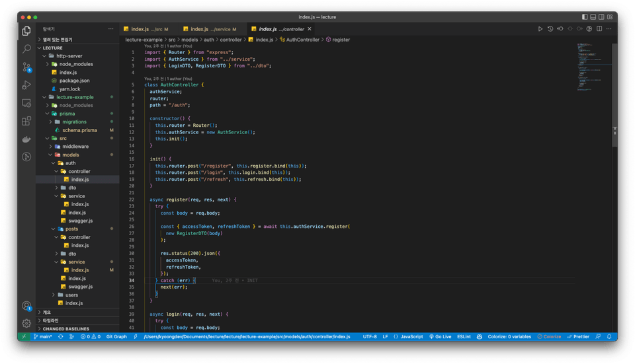Expand the users folder
Viewport: 635px width, 364px height.
71,295
